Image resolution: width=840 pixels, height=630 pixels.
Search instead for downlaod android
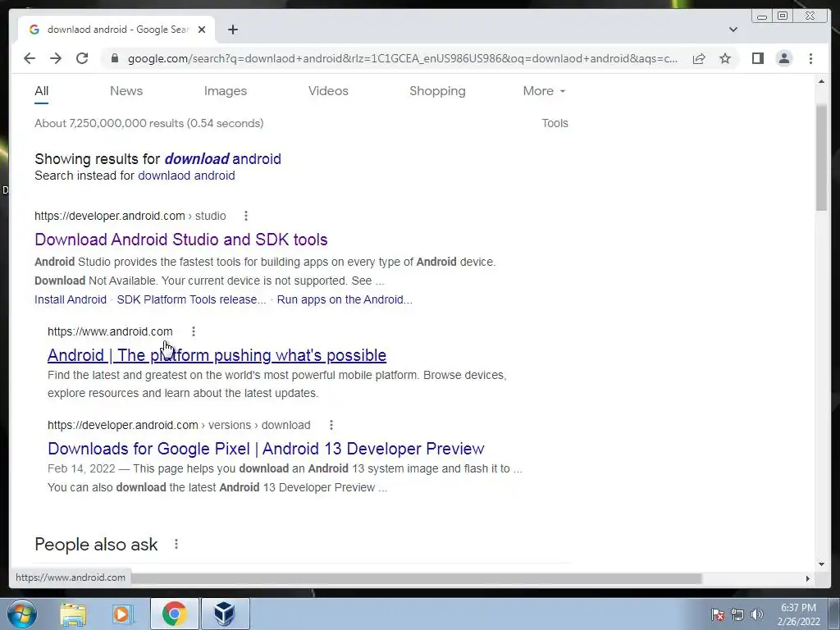click(x=186, y=176)
